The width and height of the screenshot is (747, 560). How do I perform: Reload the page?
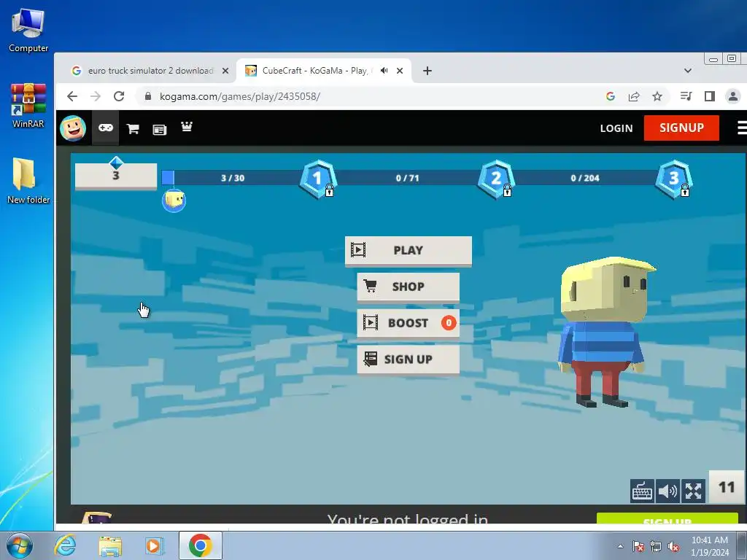point(119,96)
